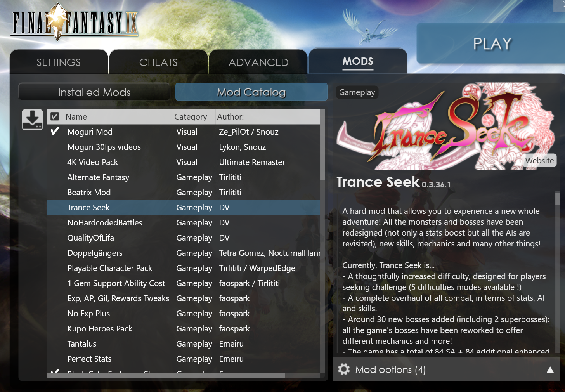The height and width of the screenshot is (392, 565).
Task: Show the Installed Mods list
Action: pos(94,92)
